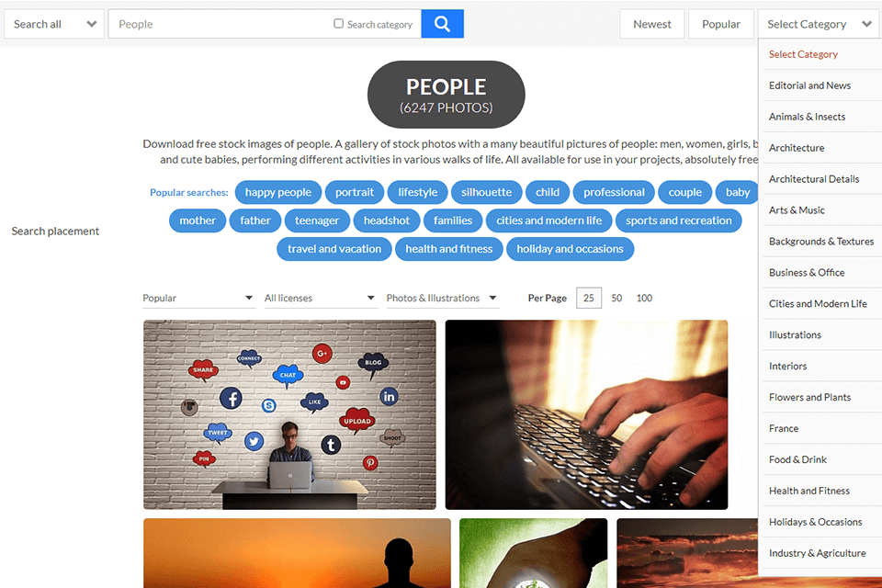The height and width of the screenshot is (588, 882).
Task: Open the Popular sort order dropdown
Action: 198,299
